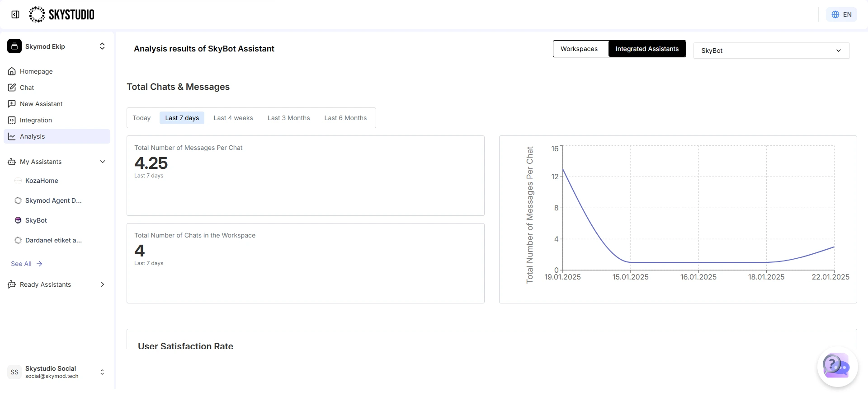Click the globe language icon
The image size is (868, 396).
pyautogui.click(x=835, y=14)
